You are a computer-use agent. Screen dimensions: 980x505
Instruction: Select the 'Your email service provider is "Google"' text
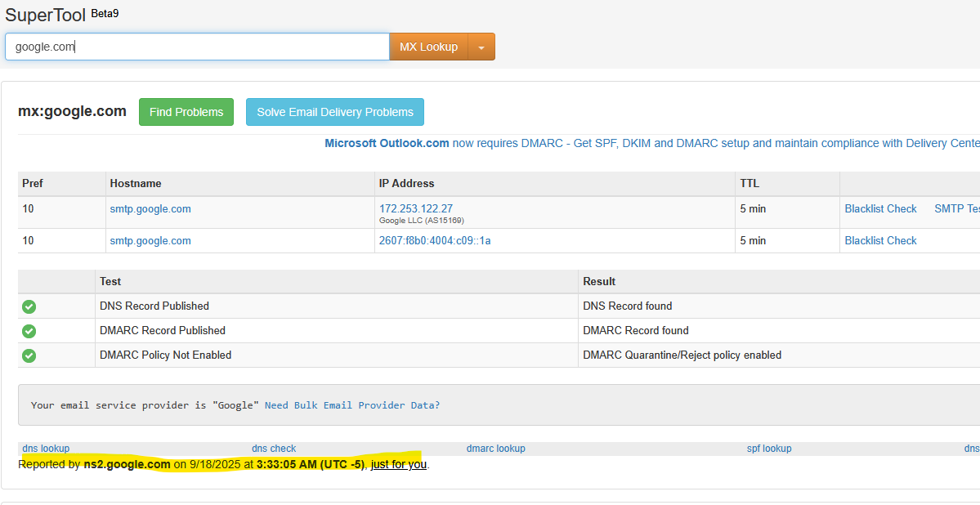click(x=145, y=405)
